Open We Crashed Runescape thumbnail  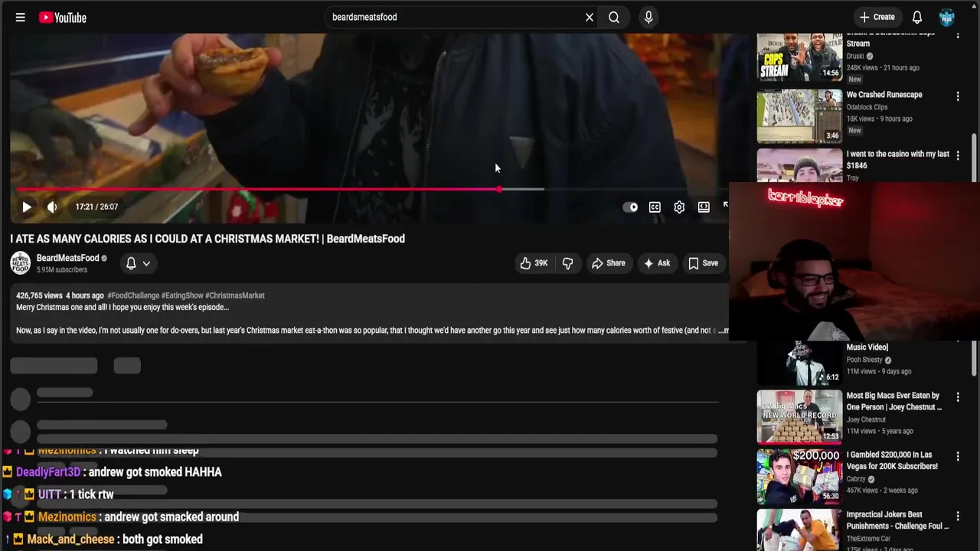click(x=799, y=116)
